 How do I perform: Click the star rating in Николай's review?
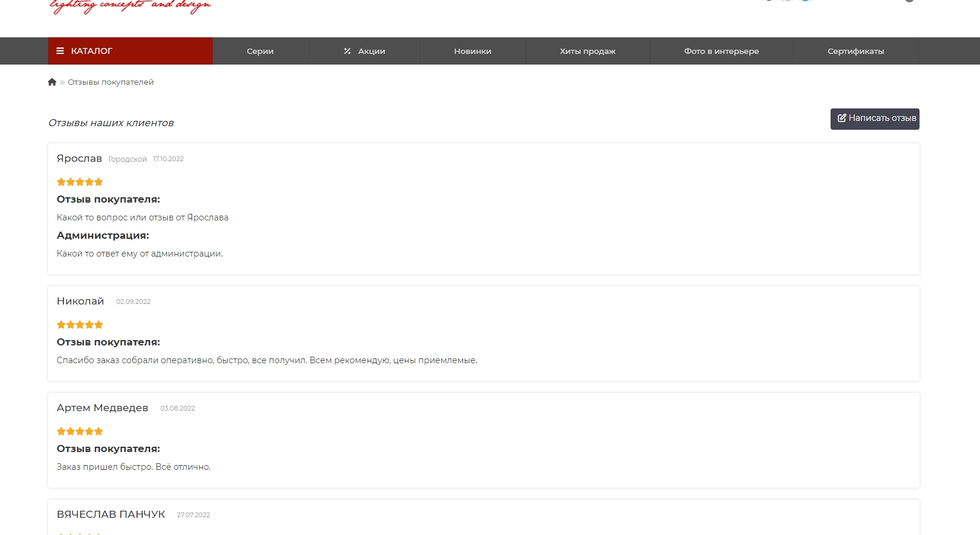[80, 325]
